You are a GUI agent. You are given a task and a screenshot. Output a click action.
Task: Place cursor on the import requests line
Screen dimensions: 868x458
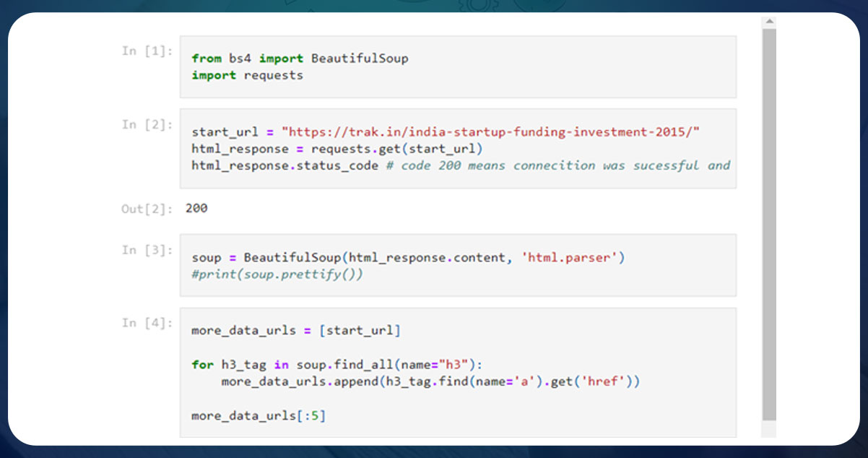[249, 75]
